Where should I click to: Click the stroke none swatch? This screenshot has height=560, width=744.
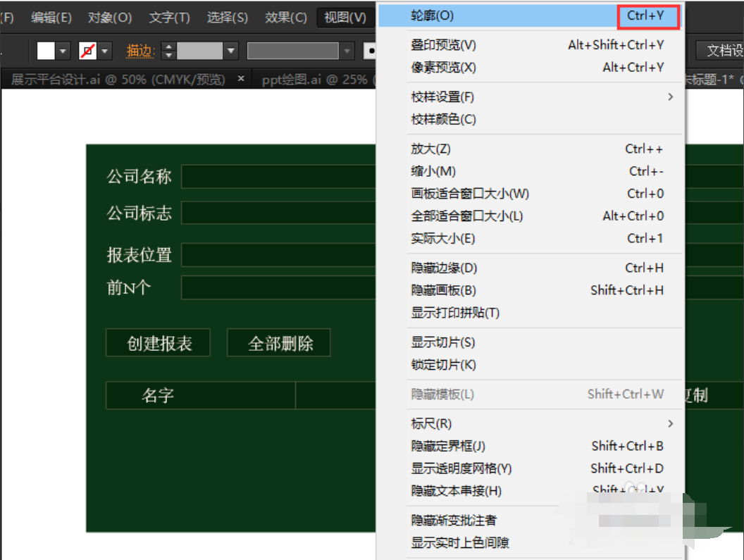click(88, 50)
